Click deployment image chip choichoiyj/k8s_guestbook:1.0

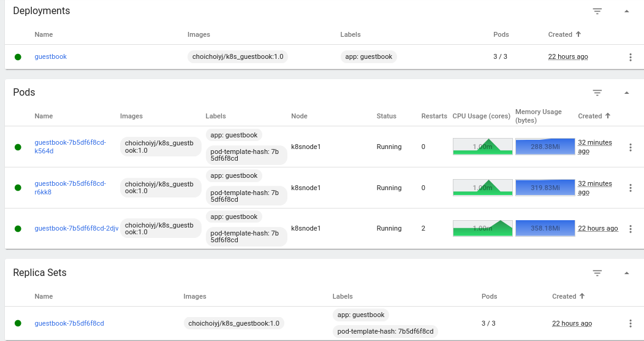point(238,56)
